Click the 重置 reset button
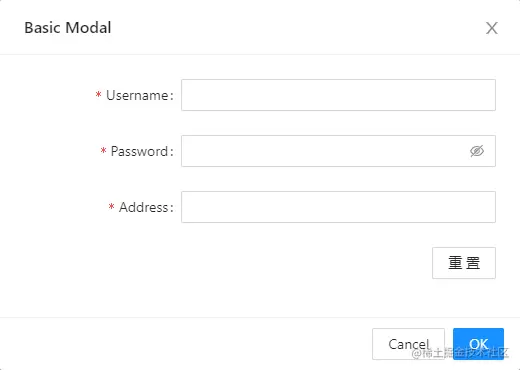This screenshot has height=370, width=520. 464,263
